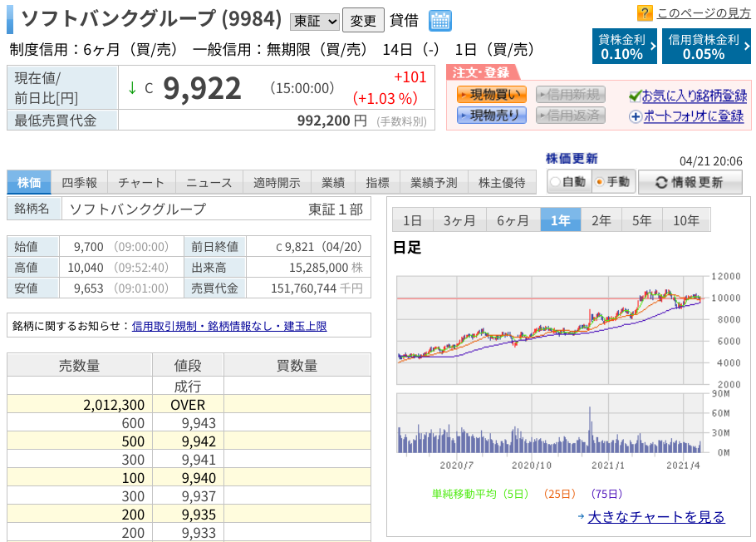Click 売買代金 value 151,760,744 千円
Viewport: 756px width, 542px height.
(x=317, y=288)
